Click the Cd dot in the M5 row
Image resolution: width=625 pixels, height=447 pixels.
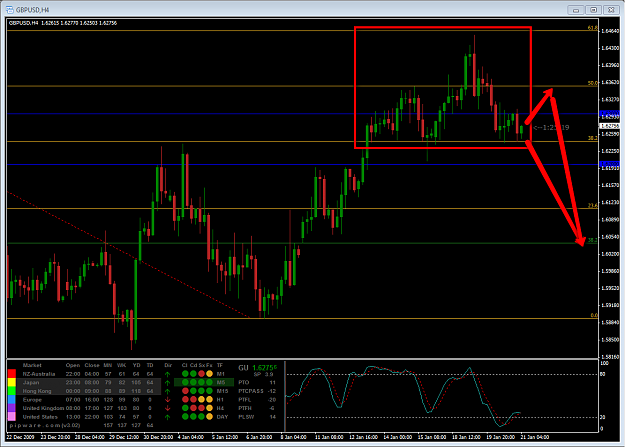(193, 382)
